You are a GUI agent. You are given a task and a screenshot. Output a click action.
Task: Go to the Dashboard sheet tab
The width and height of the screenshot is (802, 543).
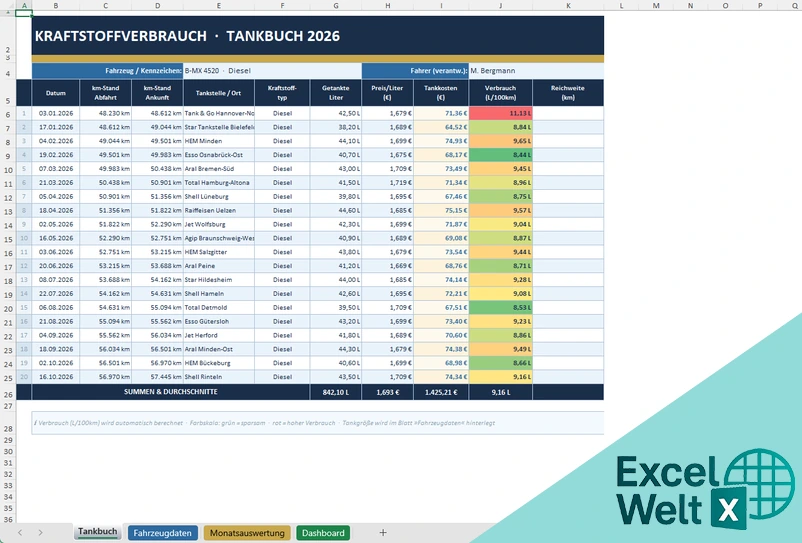tap(323, 533)
